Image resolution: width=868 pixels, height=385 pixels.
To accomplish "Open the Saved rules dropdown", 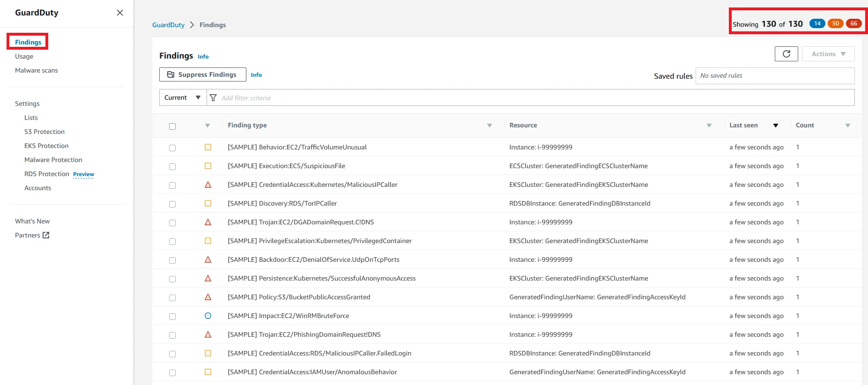I will click(775, 76).
